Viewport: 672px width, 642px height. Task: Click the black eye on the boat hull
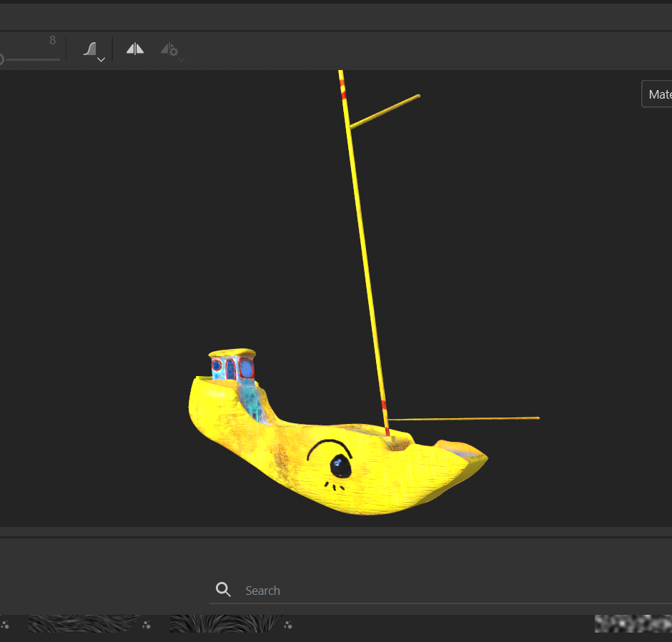pyautogui.click(x=339, y=466)
